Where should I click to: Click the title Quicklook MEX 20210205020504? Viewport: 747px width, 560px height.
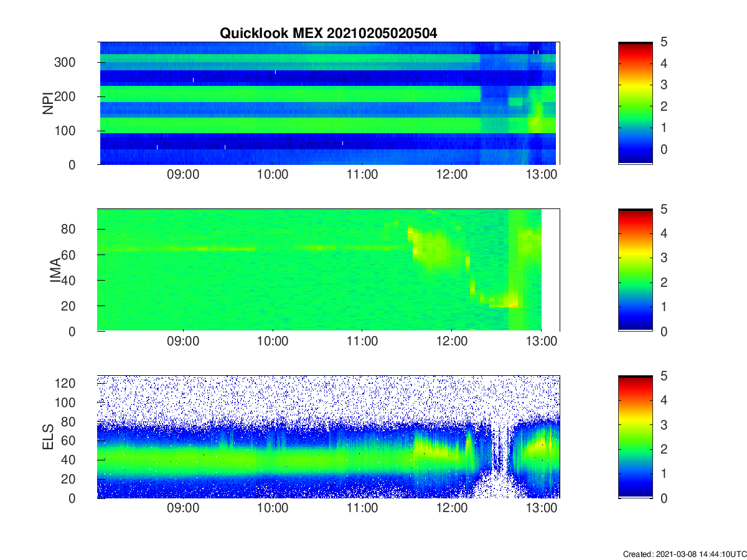pyautogui.click(x=328, y=34)
